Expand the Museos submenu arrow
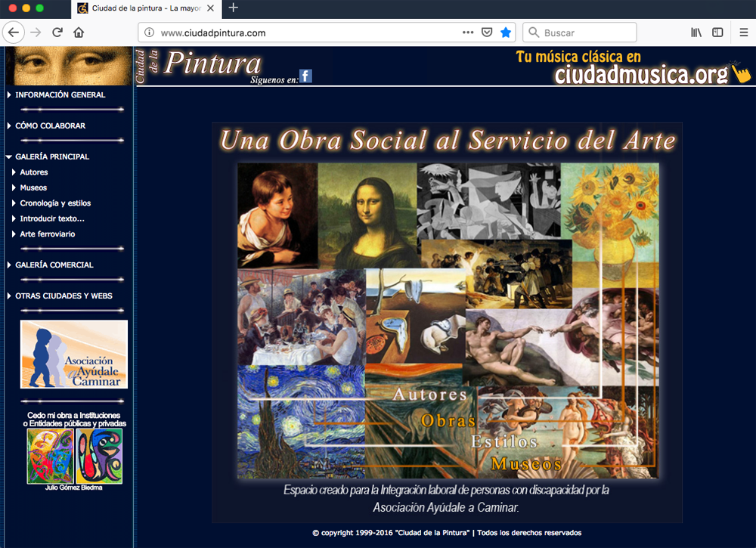Screen dimensions: 756x548 [14, 187]
